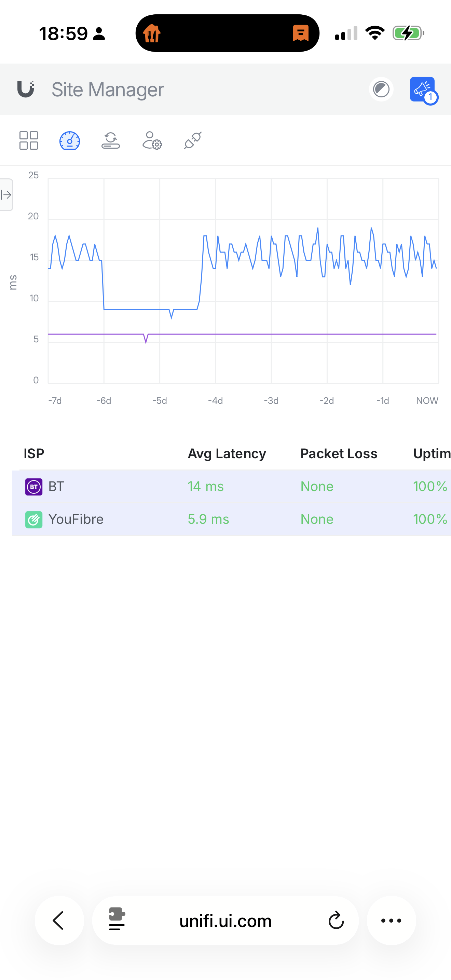
Task: Open the plug integrations icon
Action: (193, 141)
